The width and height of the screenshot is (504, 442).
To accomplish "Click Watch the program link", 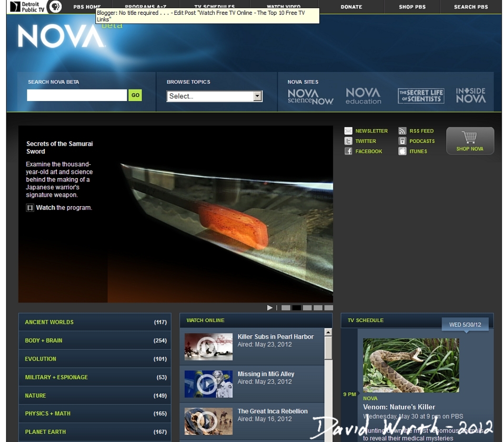I will pyautogui.click(x=64, y=208).
